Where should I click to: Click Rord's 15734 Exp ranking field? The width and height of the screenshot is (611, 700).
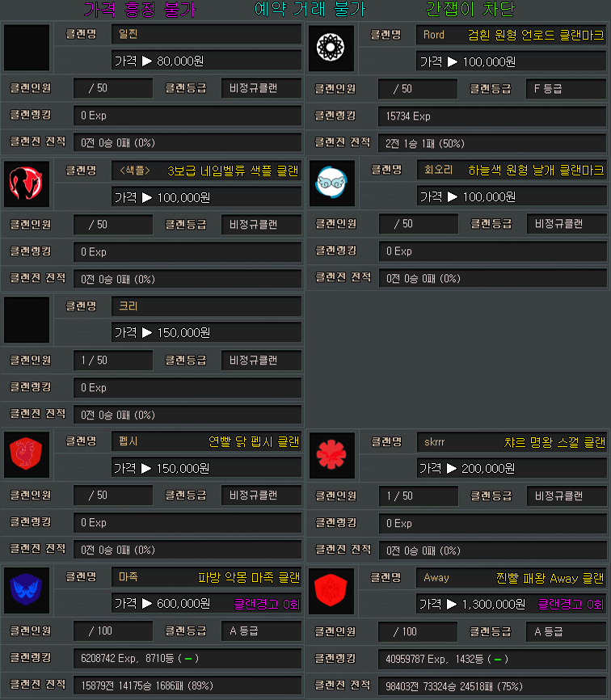point(491,116)
